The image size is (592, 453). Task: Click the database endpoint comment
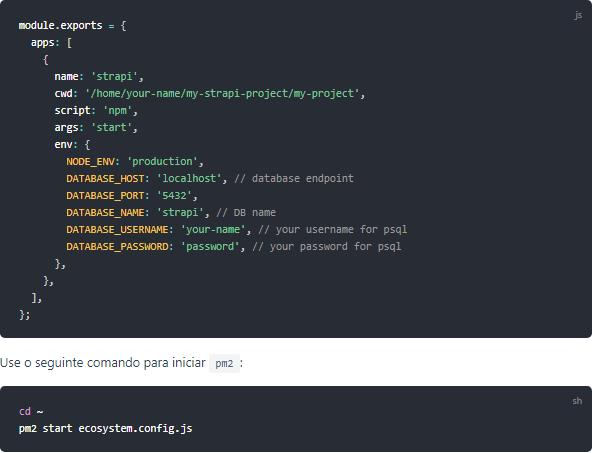294,179
